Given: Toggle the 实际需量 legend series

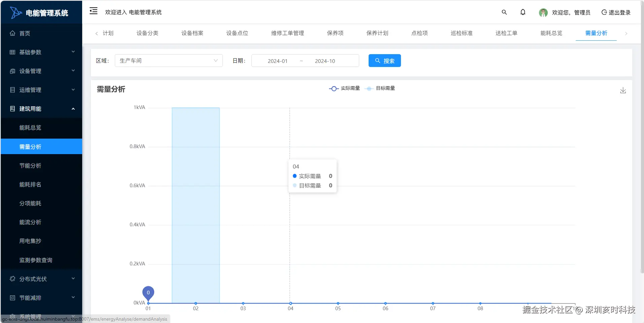Looking at the screenshot, I should pyautogui.click(x=344, y=88).
